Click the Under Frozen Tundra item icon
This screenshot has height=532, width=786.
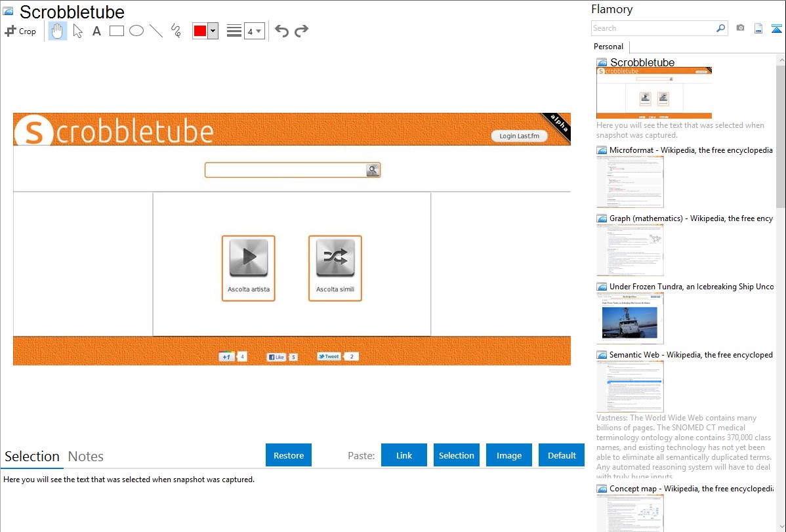point(602,287)
